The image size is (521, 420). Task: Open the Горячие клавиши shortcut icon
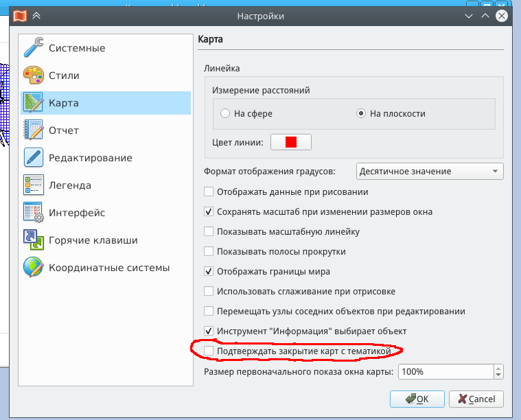[x=34, y=240]
